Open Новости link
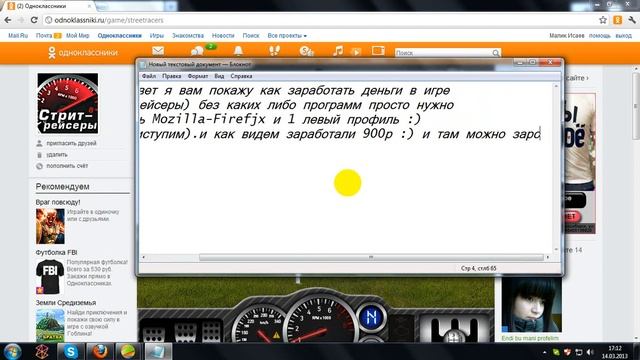The image size is (640, 360). click(223, 36)
